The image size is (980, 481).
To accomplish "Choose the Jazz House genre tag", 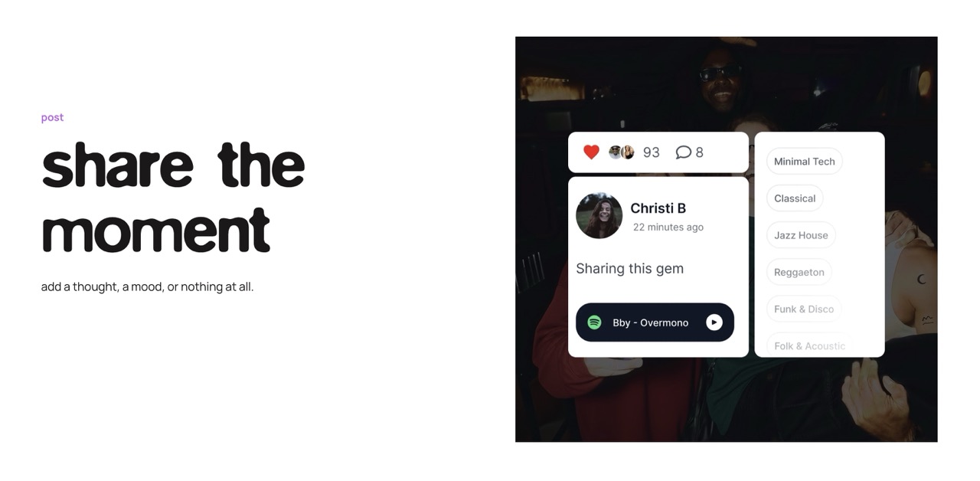I will (801, 235).
